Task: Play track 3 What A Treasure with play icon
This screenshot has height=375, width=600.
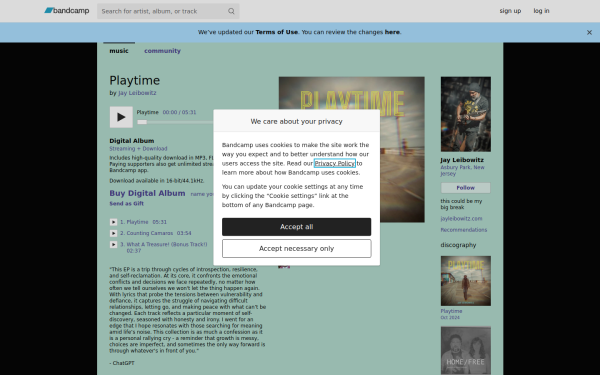Action: tap(113, 244)
